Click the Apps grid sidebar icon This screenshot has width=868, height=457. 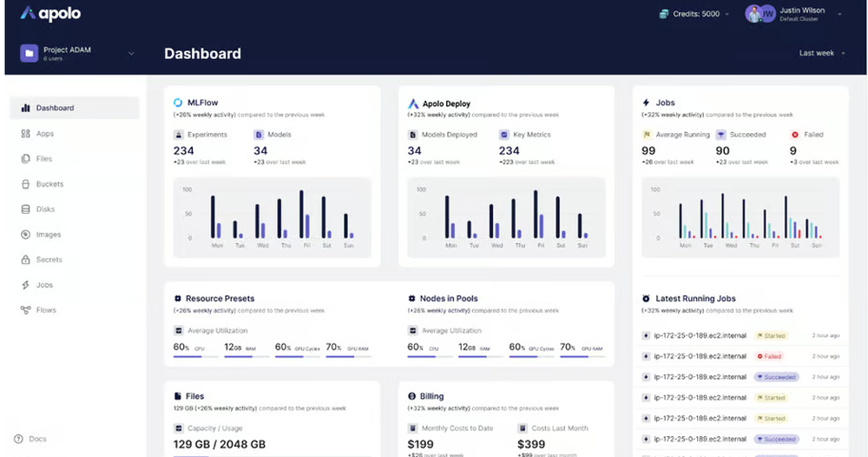(x=25, y=134)
